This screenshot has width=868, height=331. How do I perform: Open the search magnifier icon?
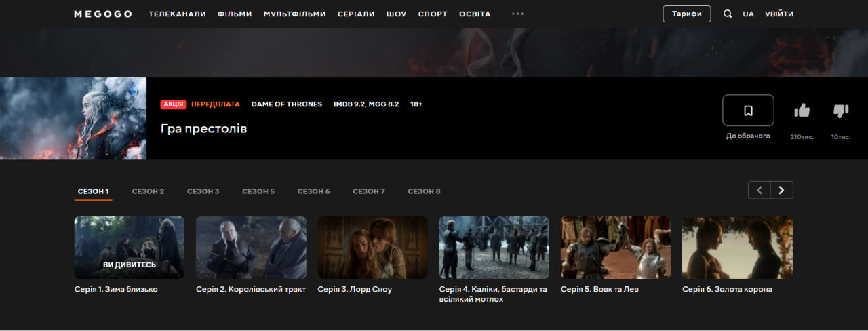(728, 14)
